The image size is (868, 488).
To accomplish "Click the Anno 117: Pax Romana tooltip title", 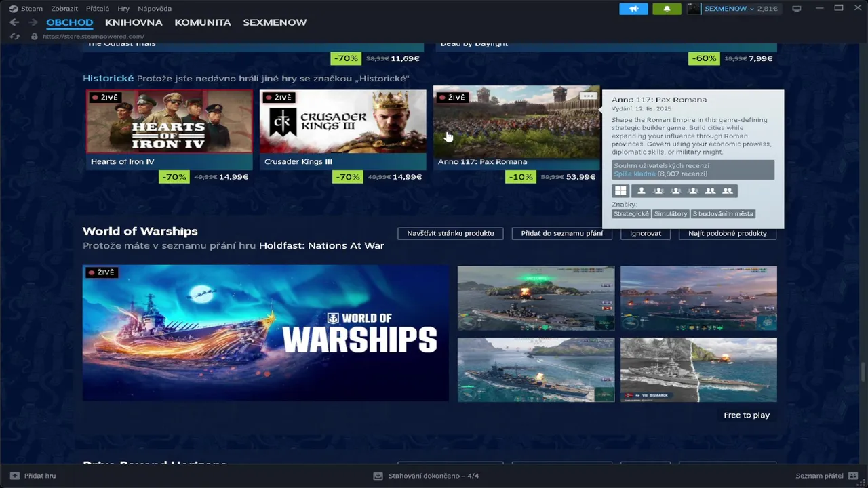I will [x=659, y=100].
